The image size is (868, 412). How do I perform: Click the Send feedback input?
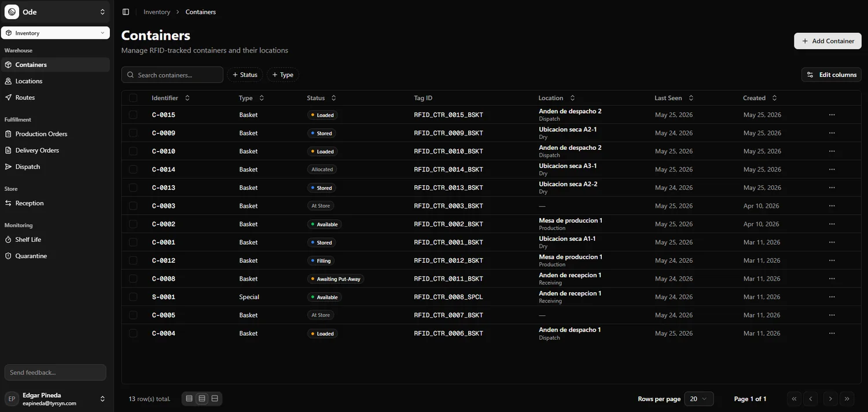(55, 373)
